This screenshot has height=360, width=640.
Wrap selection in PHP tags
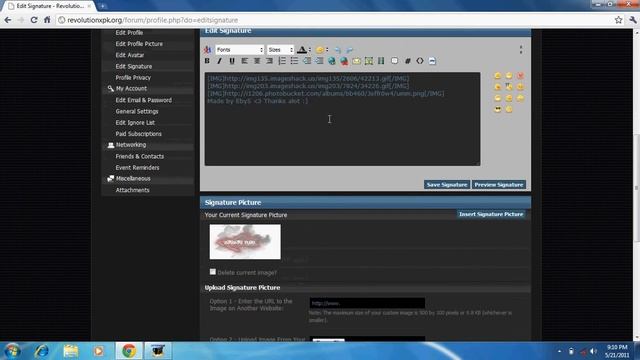tap(432, 61)
